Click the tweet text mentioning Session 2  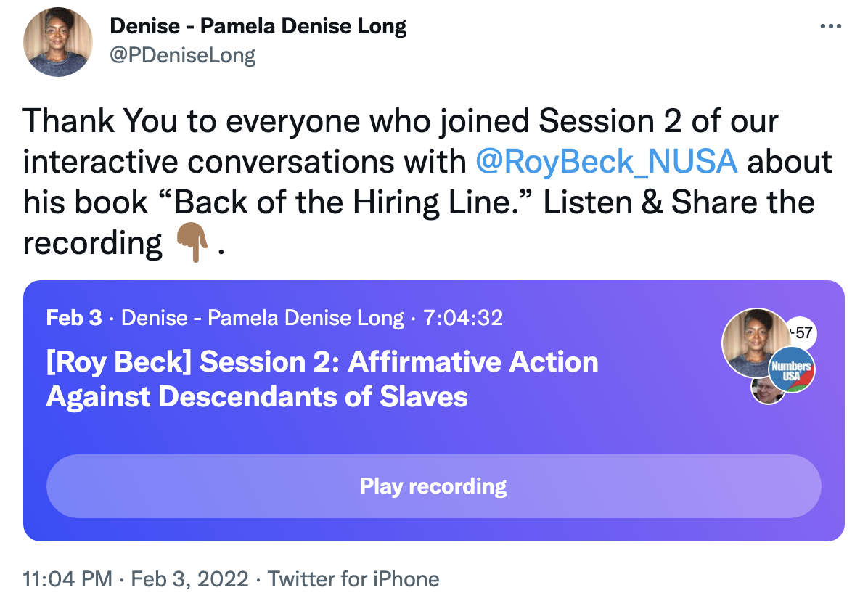tap(400, 121)
